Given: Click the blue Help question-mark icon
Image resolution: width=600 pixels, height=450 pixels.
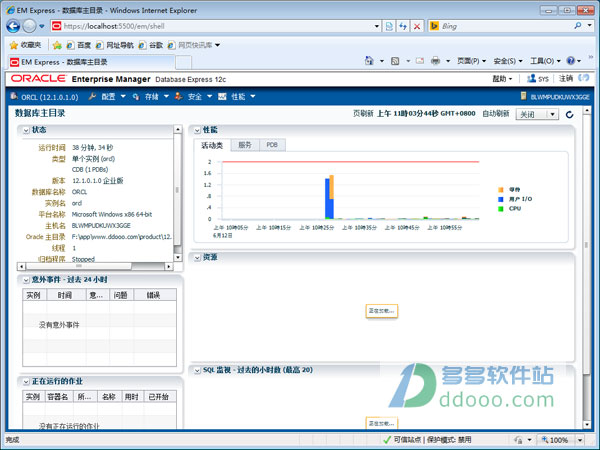Looking at the screenshot, I should pyautogui.click(x=571, y=60).
